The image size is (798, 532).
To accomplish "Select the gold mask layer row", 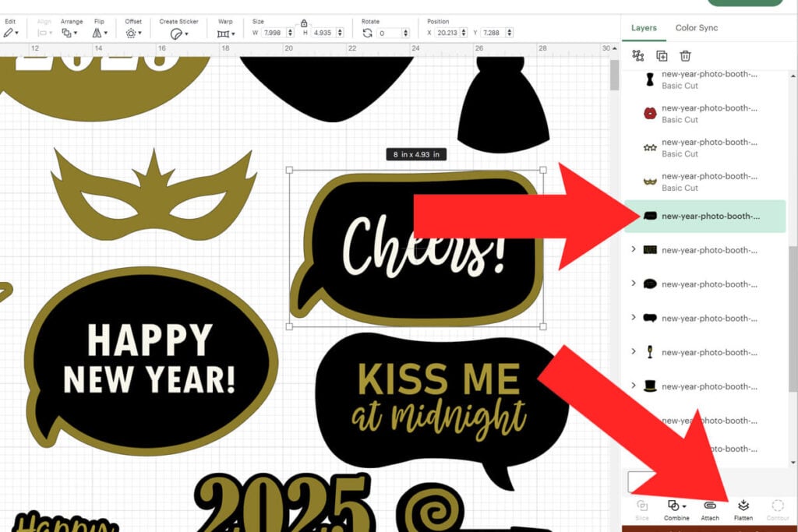I will click(x=704, y=181).
